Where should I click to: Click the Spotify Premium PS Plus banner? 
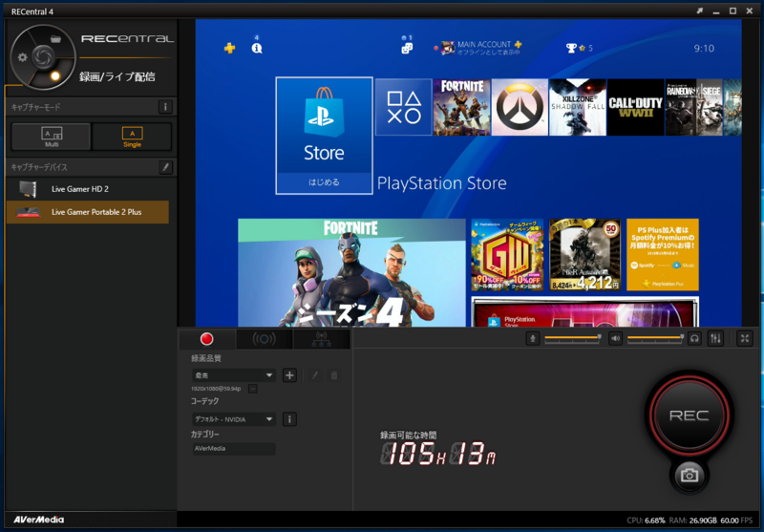coord(663,255)
